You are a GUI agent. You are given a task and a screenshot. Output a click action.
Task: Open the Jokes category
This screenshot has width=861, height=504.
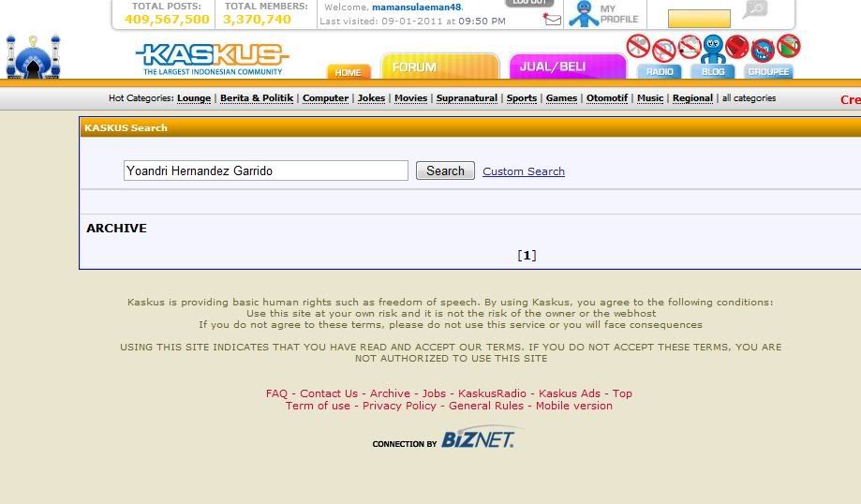[371, 97]
